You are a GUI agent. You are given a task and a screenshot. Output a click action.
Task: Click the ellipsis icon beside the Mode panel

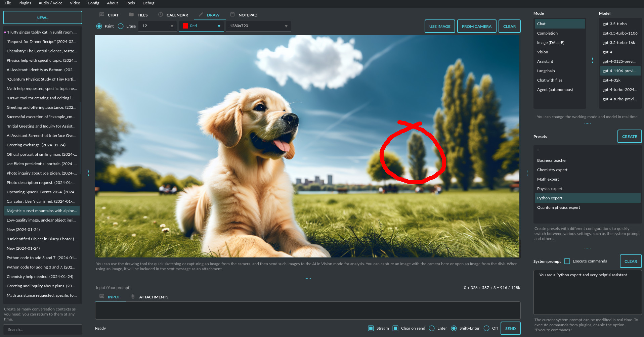click(593, 60)
